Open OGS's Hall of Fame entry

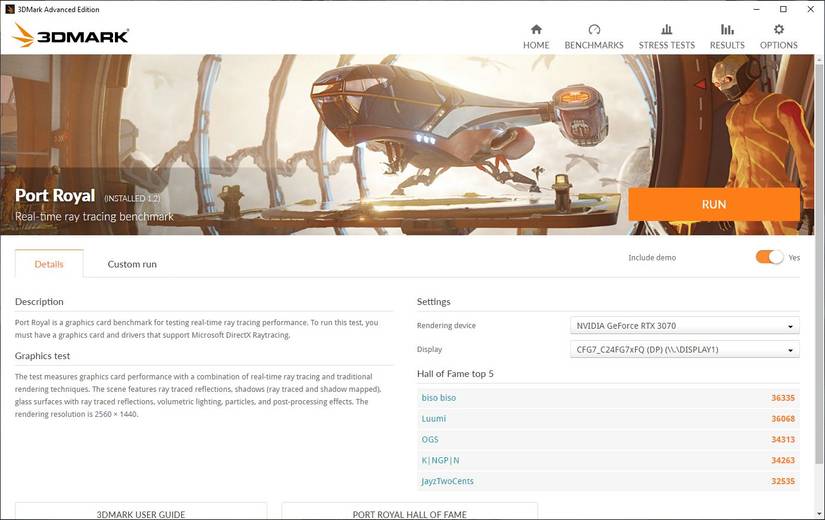tap(430, 439)
